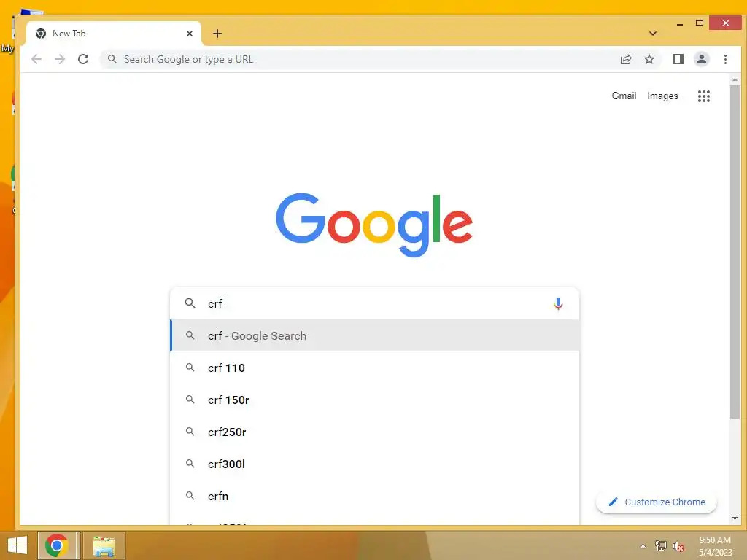The width and height of the screenshot is (747, 560).
Task: Minimize the Chrome window
Action: 680,23
